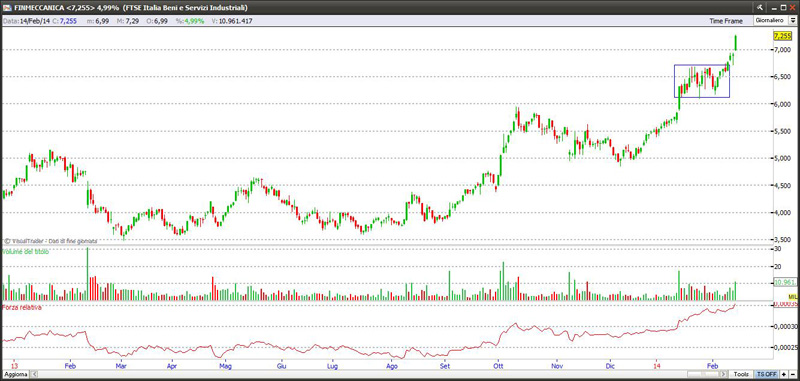Viewport: 800px width, 381px height.
Task: Click the 'Nov' label on time axis
Action: point(557,366)
